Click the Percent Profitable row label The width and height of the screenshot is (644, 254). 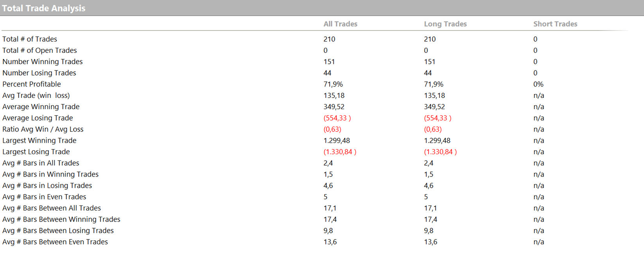coord(32,84)
